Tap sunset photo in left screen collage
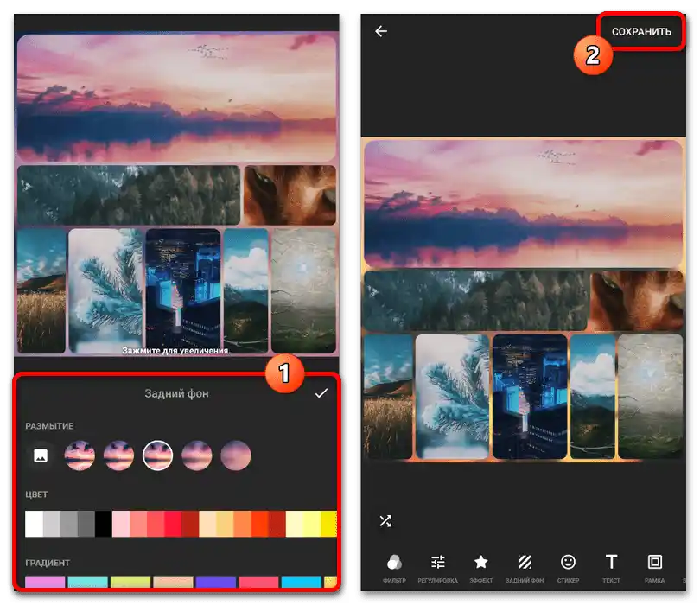Viewport: 700px width, 605px height. (x=176, y=99)
